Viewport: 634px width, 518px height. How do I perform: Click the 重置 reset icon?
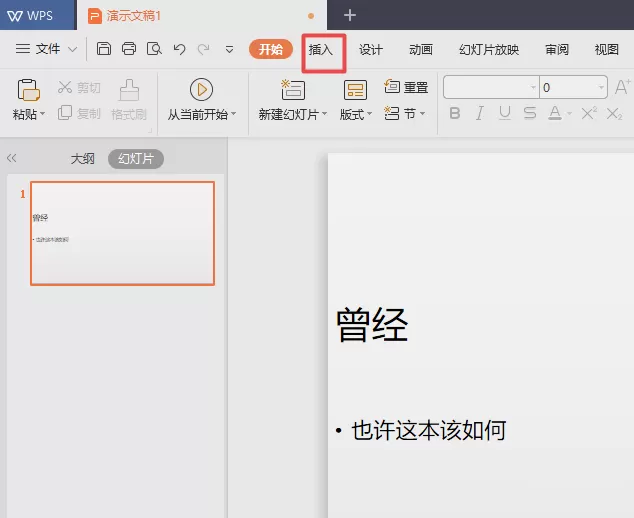392,86
